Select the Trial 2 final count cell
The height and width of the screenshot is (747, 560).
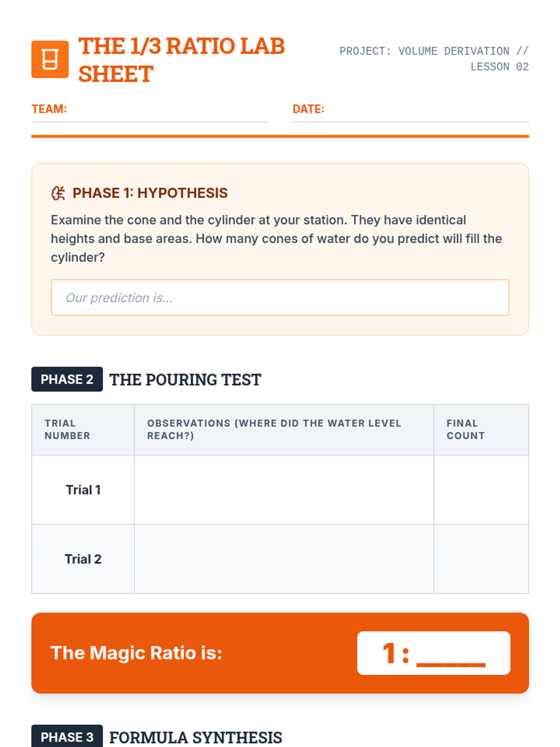[481, 559]
